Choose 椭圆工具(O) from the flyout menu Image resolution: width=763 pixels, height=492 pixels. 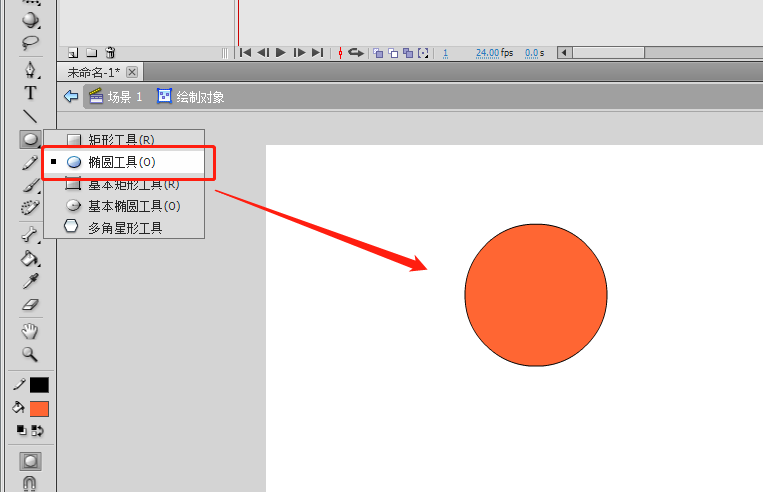coord(121,162)
